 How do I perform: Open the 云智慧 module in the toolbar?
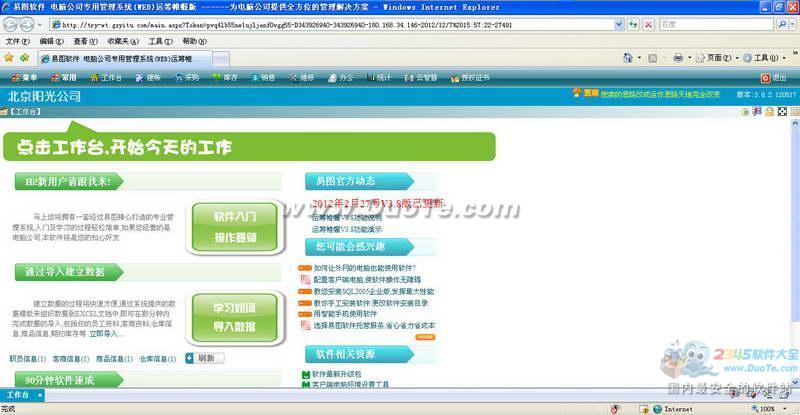tap(421, 78)
